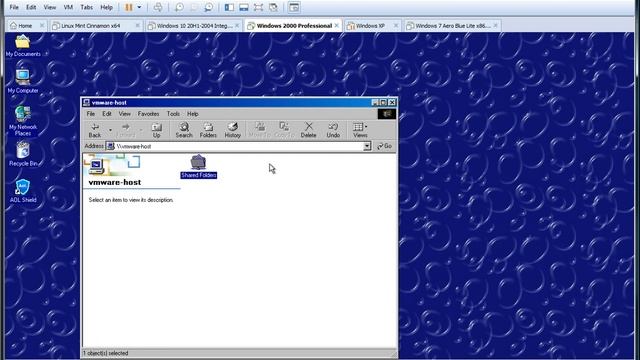The height and width of the screenshot is (360, 640).
Task: Select My Computer desktop icon
Action: click(23, 81)
